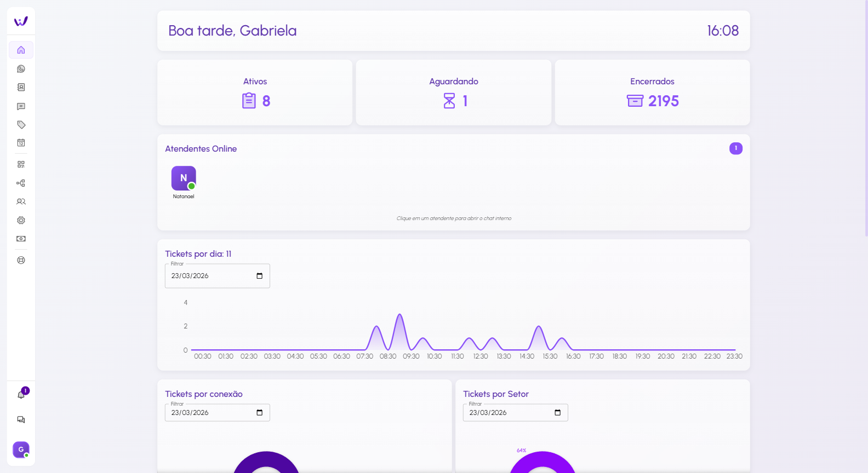Open the quick messages sidebar item
This screenshot has height=473, width=868.
21,106
